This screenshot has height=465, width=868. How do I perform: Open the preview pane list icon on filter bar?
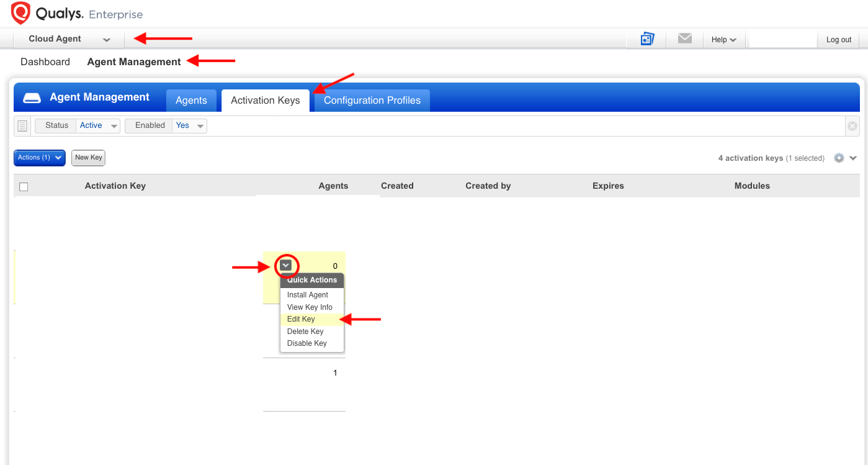coord(22,125)
